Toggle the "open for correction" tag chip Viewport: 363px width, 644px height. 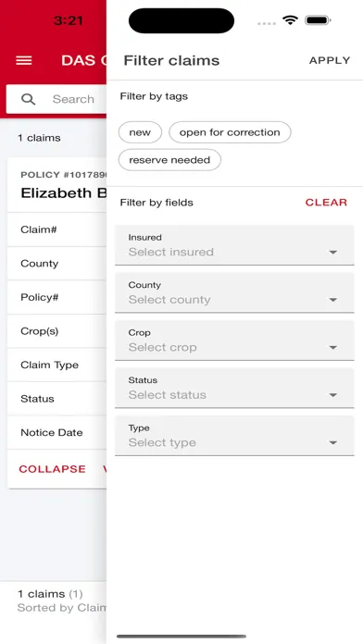coord(230,132)
